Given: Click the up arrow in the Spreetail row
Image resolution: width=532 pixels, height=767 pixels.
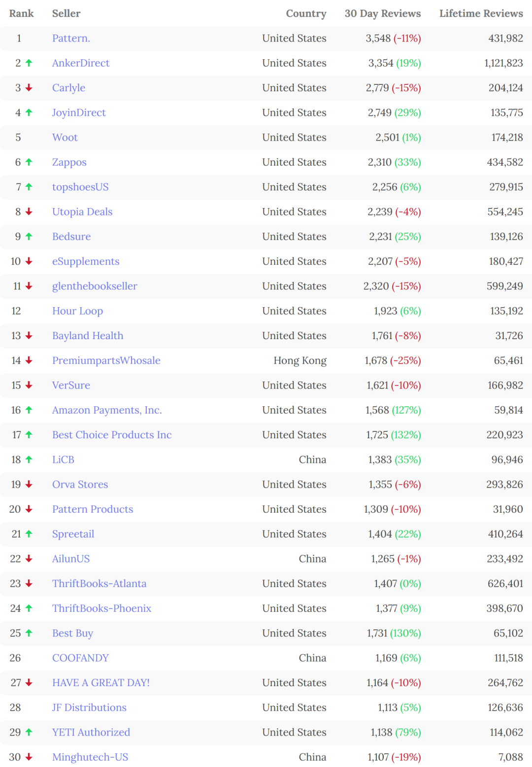Looking at the screenshot, I should pyautogui.click(x=29, y=534).
